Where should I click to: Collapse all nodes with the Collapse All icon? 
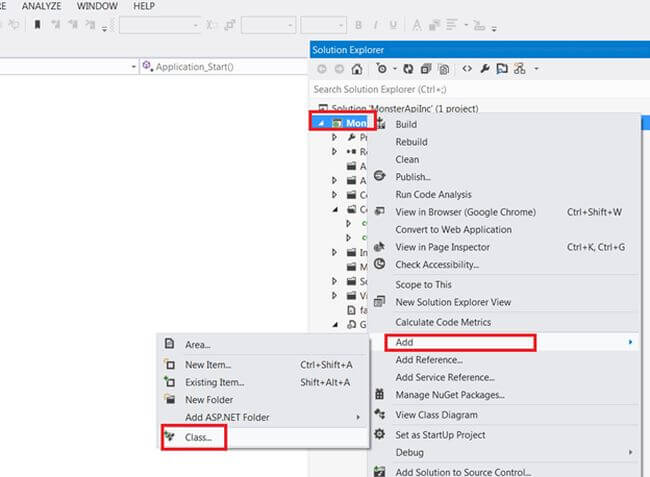click(x=426, y=69)
